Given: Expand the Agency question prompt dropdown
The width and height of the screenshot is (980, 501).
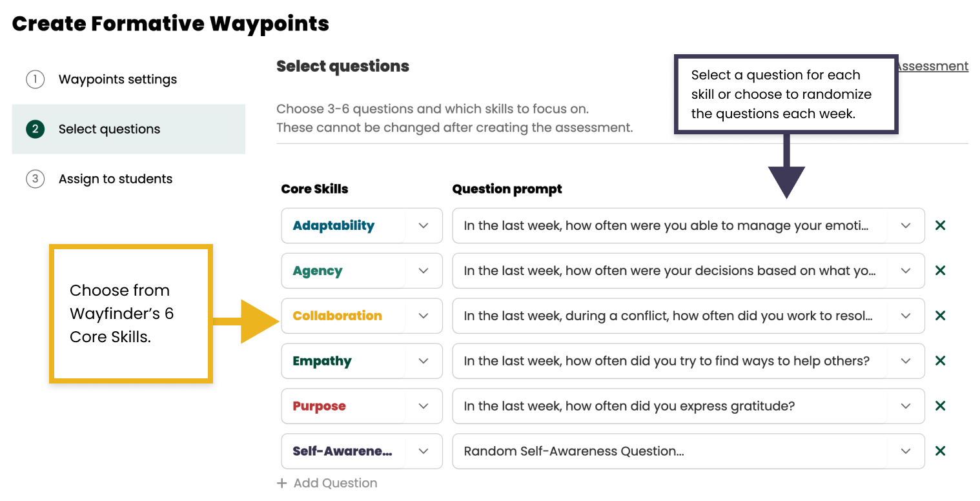Looking at the screenshot, I should point(906,271).
